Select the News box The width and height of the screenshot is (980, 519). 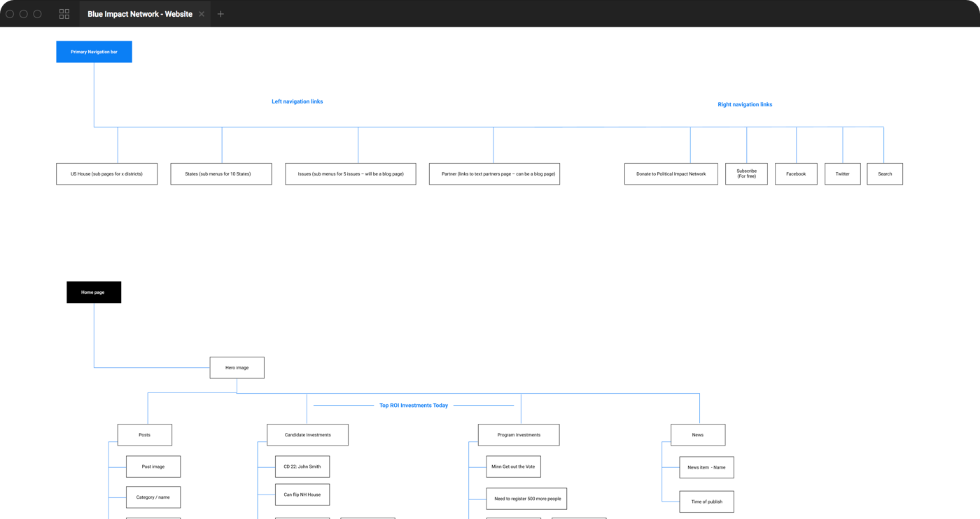tap(698, 435)
